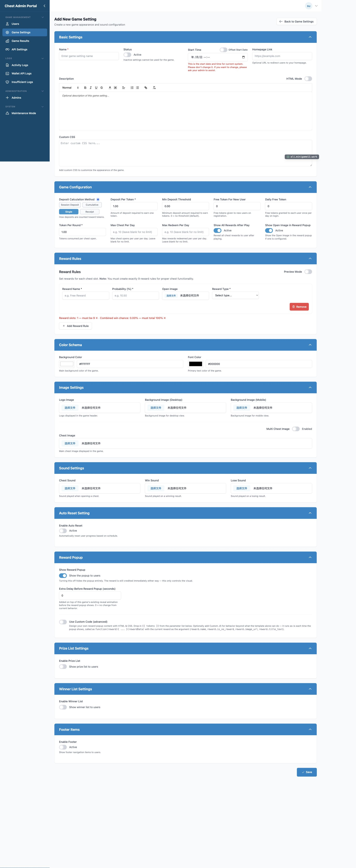This screenshot has width=356, height=868.
Task: Apply italic formatting in description editor
Action: 90,88
